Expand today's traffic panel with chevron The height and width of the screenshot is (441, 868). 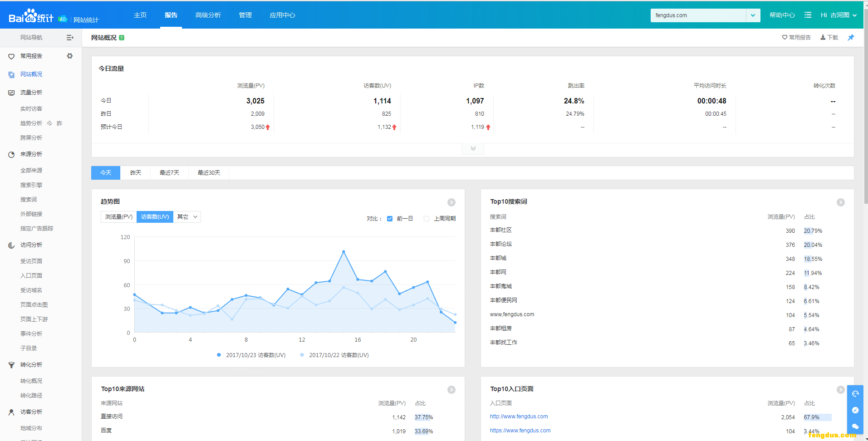473,149
